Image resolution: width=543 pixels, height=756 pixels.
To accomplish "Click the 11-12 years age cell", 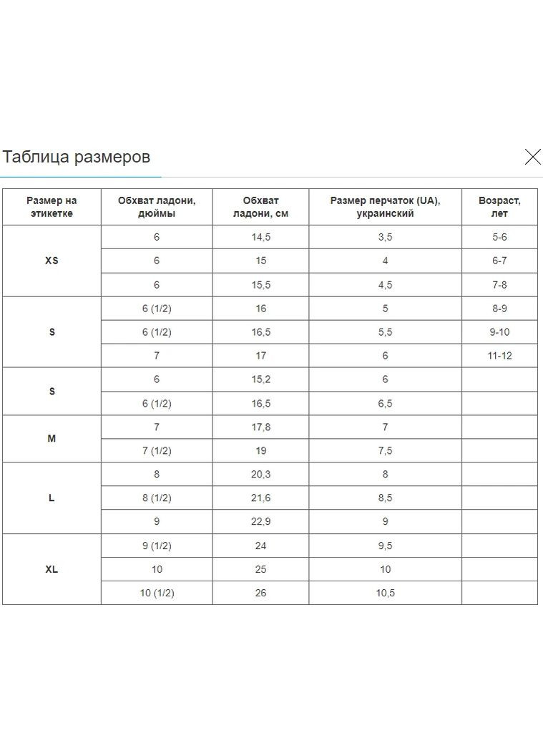I will pos(499,355).
